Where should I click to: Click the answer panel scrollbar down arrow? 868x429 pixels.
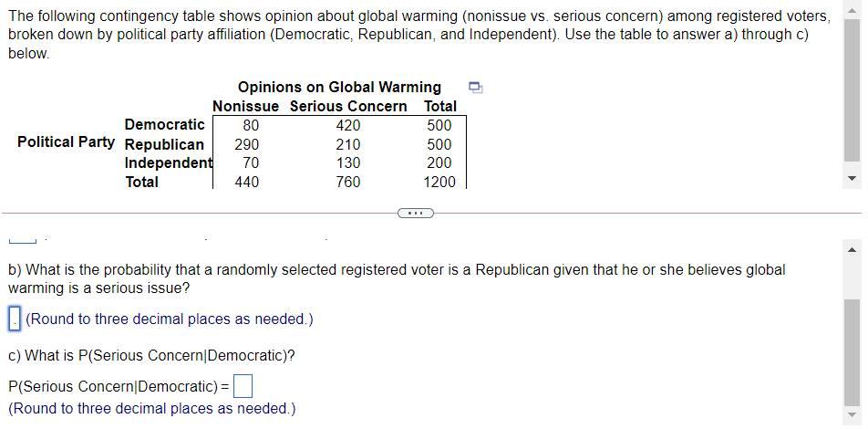click(852, 415)
